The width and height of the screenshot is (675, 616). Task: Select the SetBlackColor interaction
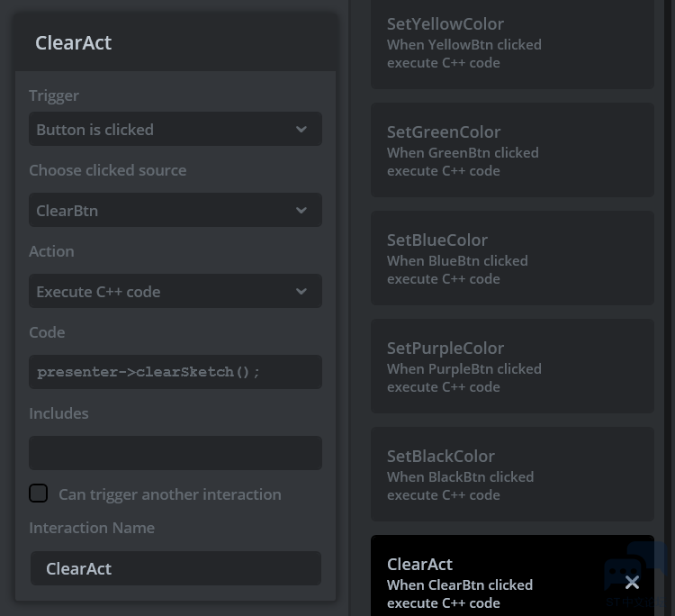(511, 475)
